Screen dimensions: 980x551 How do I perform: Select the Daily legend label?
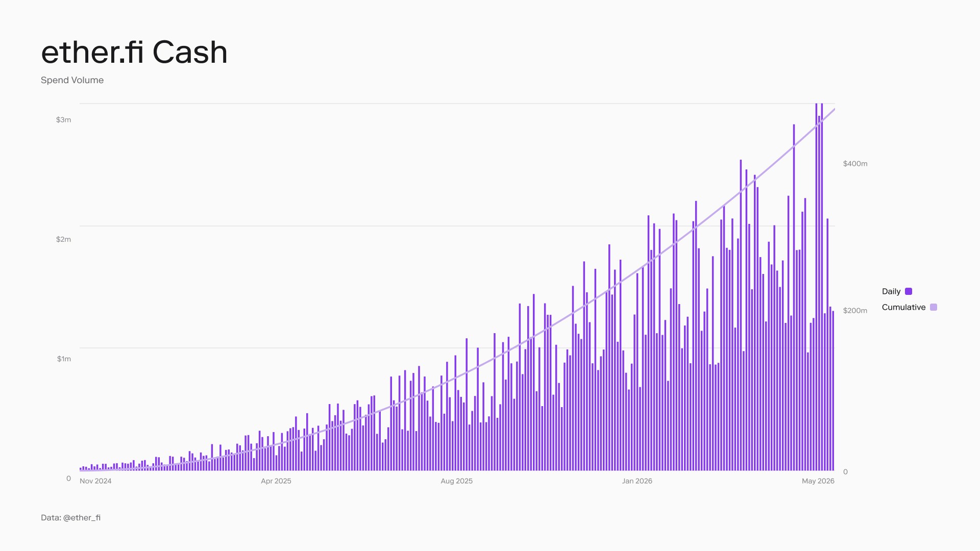point(891,291)
